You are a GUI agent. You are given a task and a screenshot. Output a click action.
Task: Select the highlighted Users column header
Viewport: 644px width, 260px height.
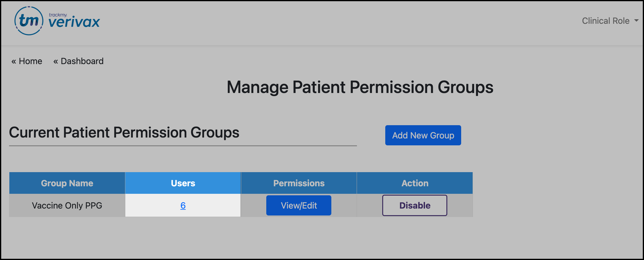coord(183,183)
